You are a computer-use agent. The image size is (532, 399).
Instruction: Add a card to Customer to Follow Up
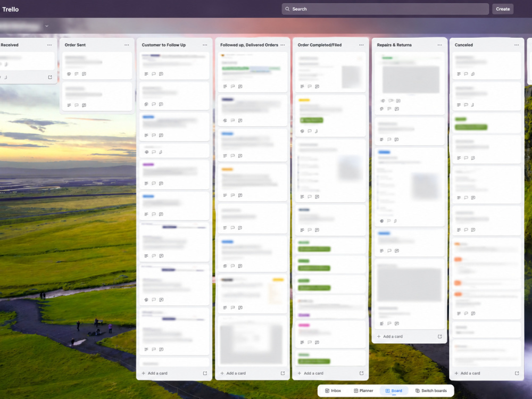click(x=154, y=373)
